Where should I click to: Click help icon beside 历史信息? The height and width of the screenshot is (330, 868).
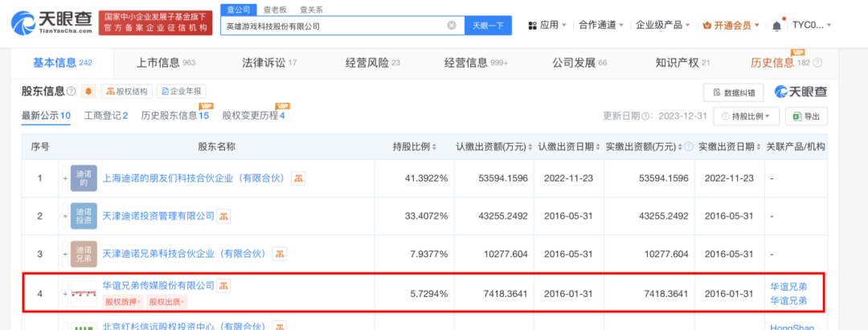[817, 63]
